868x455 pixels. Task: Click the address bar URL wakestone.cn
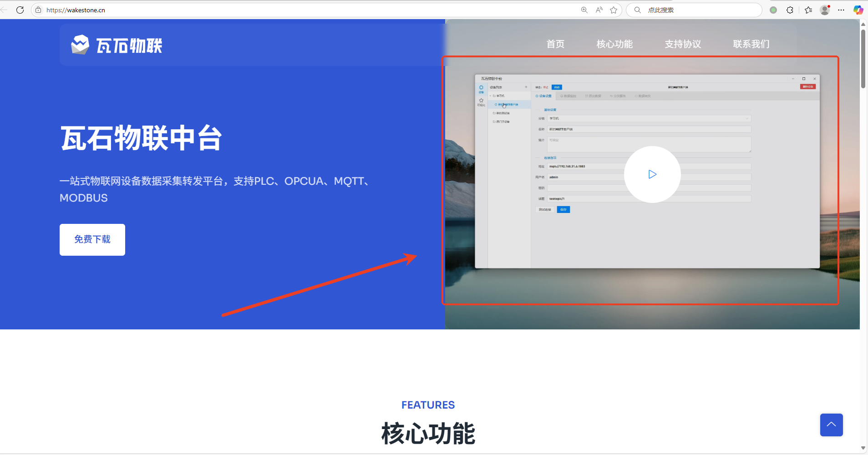pyautogui.click(x=76, y=10)
